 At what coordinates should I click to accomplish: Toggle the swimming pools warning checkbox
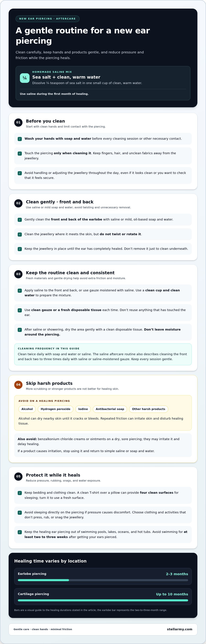20,532
